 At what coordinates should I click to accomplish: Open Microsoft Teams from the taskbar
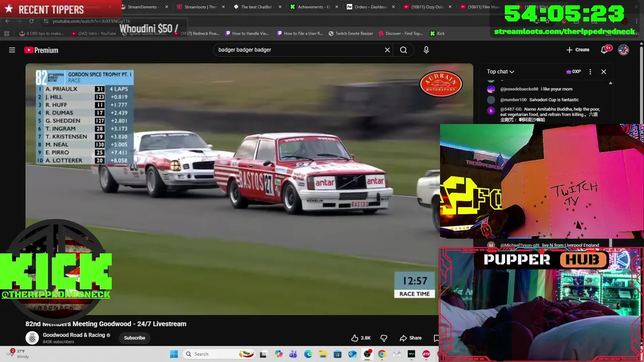tap(293, 354)
